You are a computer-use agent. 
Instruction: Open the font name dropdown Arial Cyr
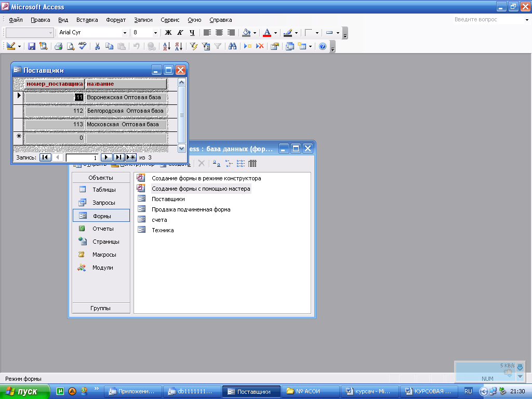click(125, 33)
